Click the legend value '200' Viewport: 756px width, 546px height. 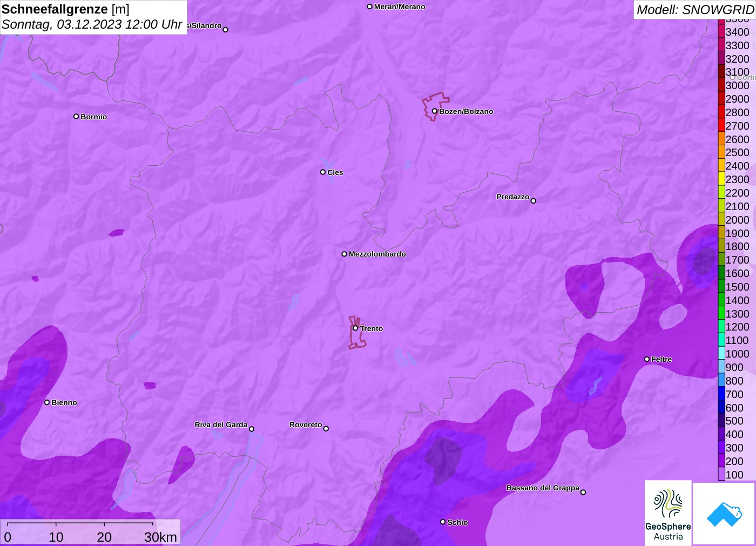[x=734, y=461]
